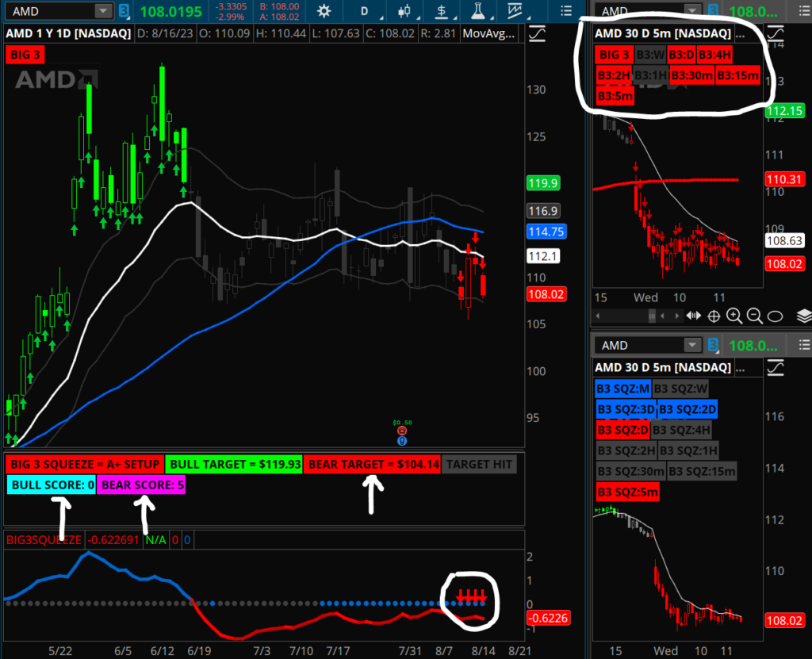The image size is (812, 659).
Task: Click green 112.15 price bubble on upper right chart
Action: pos(784,110)
